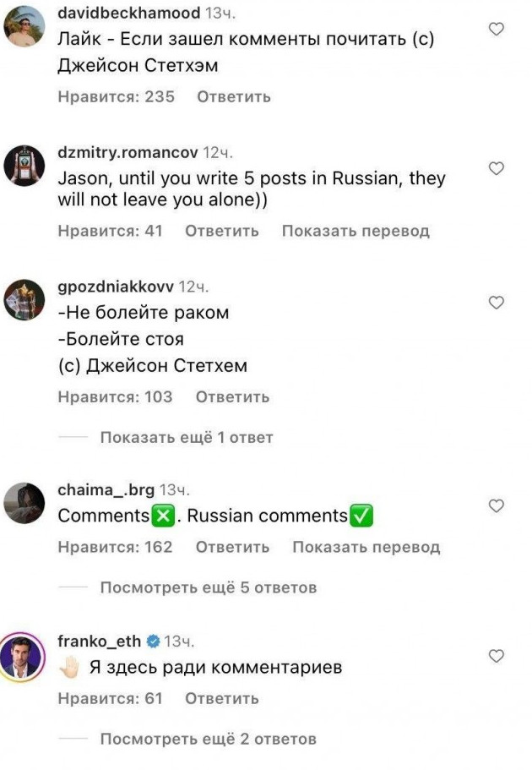Expand 'Показать ещё 1 ответ' replies
The image size is (532, 770).
tap(187, 438)
